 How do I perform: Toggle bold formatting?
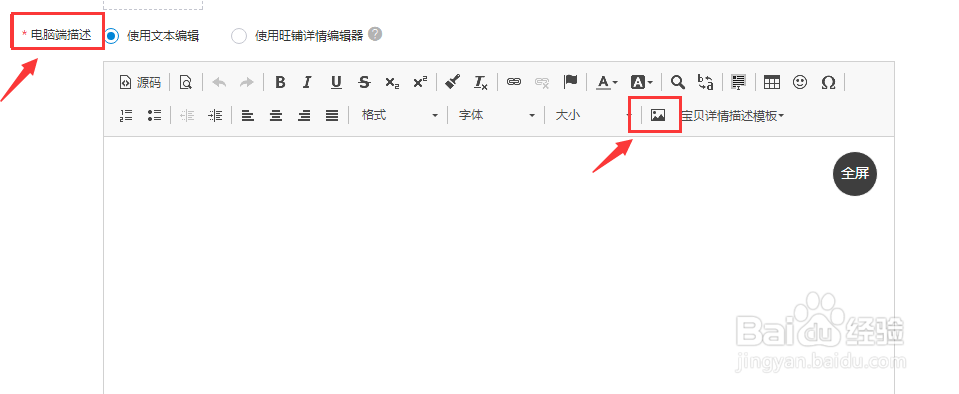280,82
